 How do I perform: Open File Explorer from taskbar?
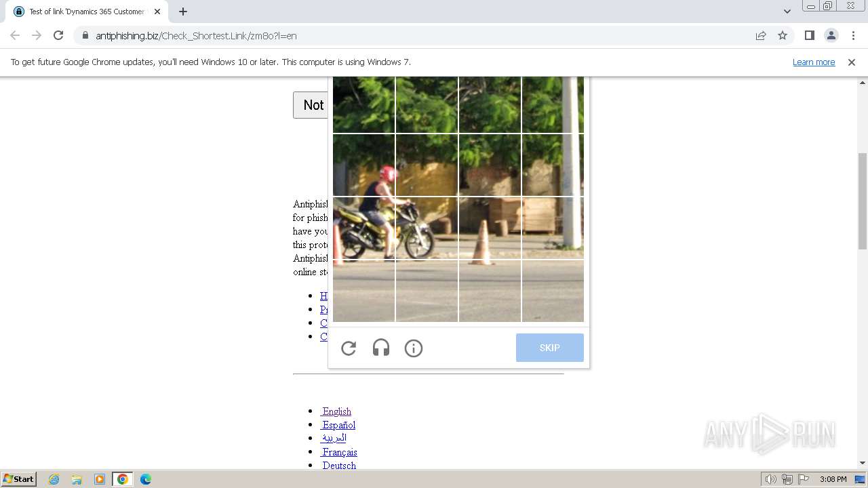point(77,479)
